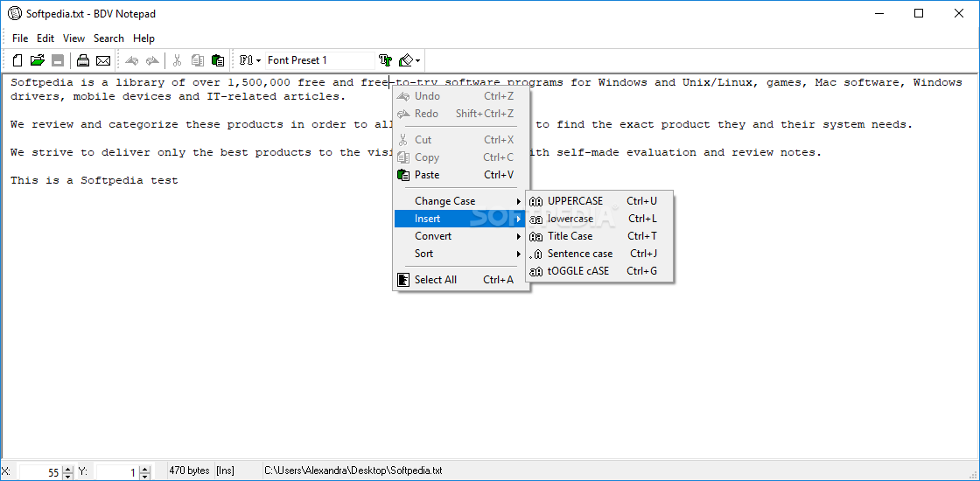Expand the Change Case submenu

point(461,201)
